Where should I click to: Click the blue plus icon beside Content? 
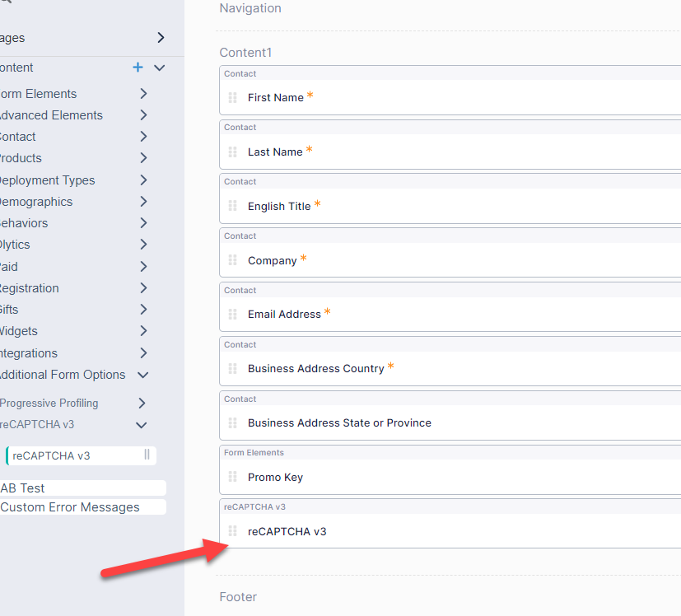138,68
